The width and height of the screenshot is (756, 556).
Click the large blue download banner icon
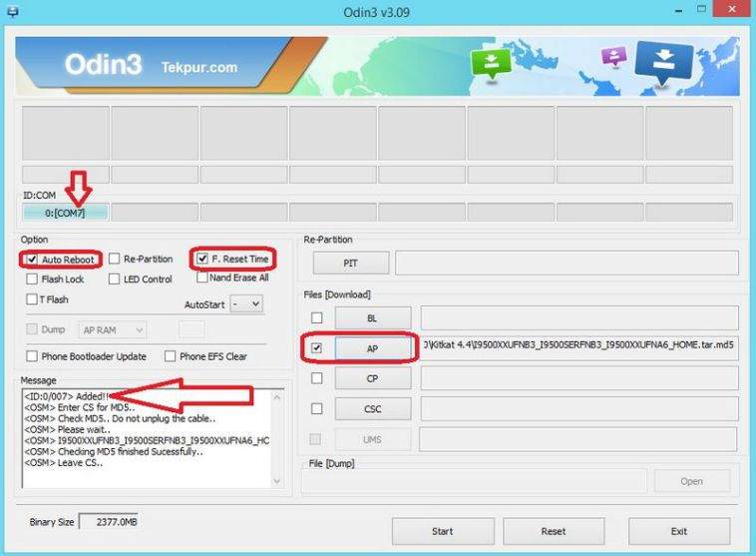click(x=663, y=63)
